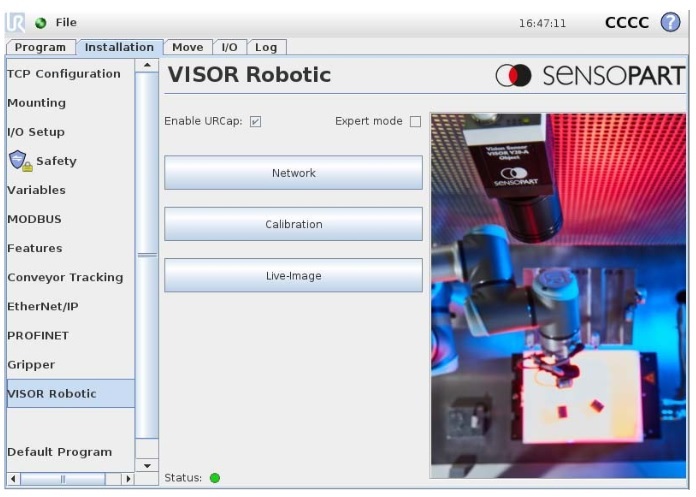Click the Safety shield lock icon
Screen dimensions: 696x497
click(x=20, y=161)
